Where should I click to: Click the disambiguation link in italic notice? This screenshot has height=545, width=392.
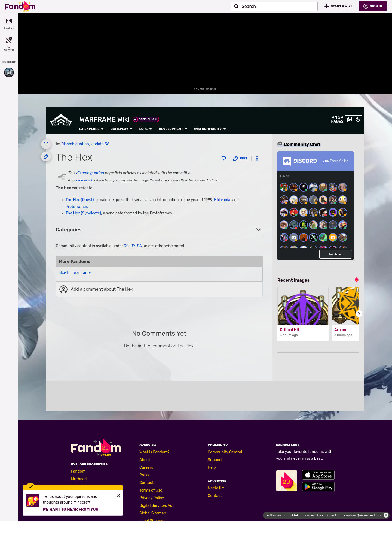pyautogui.click(x=90, y=173)
